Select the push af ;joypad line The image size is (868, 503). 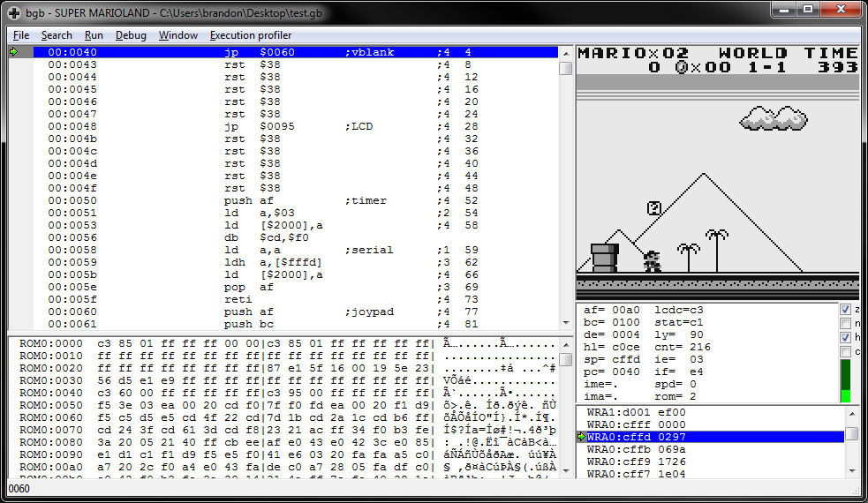coord(296,312)
